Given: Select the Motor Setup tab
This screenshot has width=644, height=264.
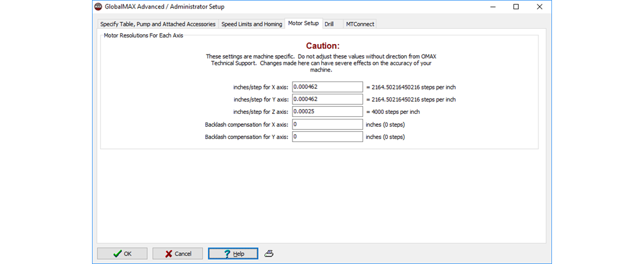Looking at the screenshot, I should click(x=303, y=23).
